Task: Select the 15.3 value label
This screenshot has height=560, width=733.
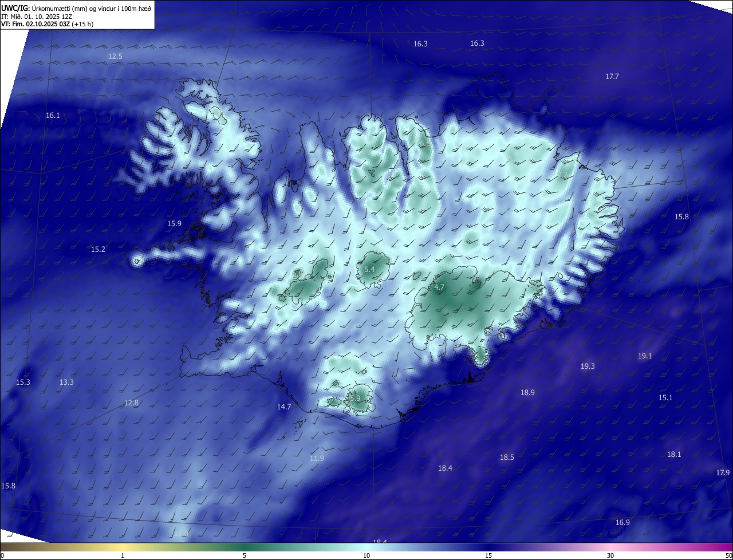Action: coord(23,382)
